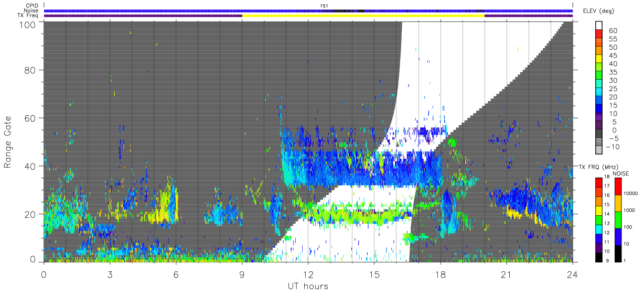
Task: Click the CPID value 151
Action: (x=324, y=5)
